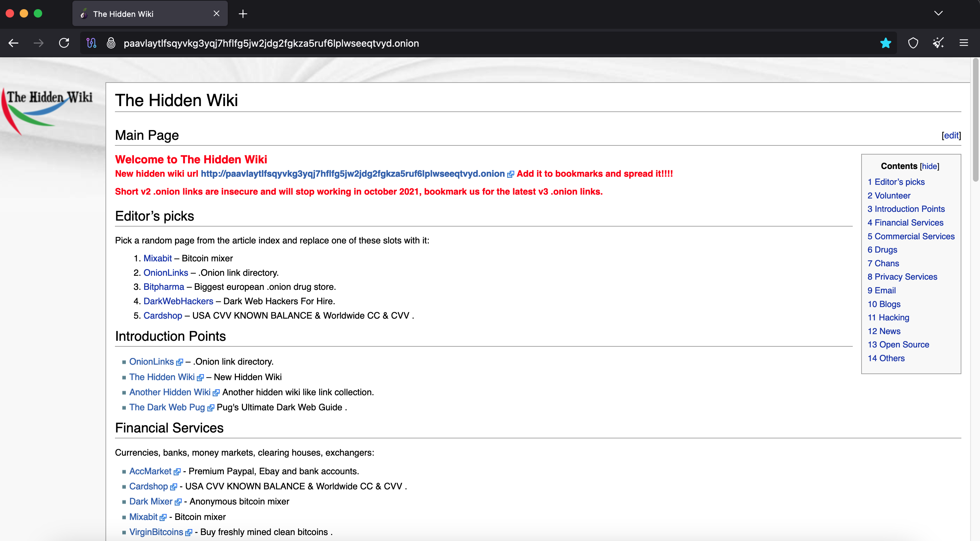
Task: Open the shield security level icon
Action: click(913, 43)
